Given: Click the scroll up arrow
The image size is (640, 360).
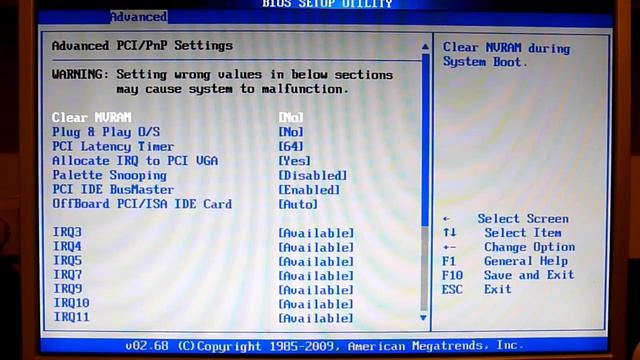Looking at the screenshot, I should [425, 47].
